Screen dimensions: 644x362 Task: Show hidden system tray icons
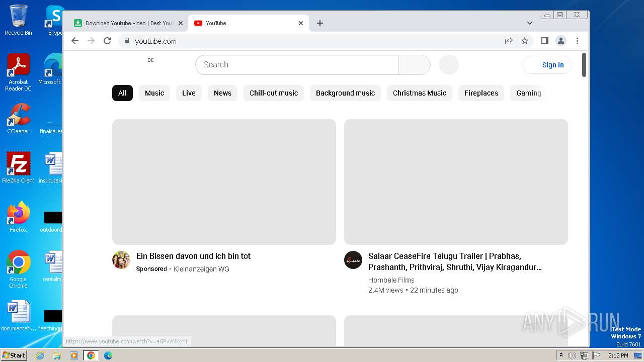point(561,355)
